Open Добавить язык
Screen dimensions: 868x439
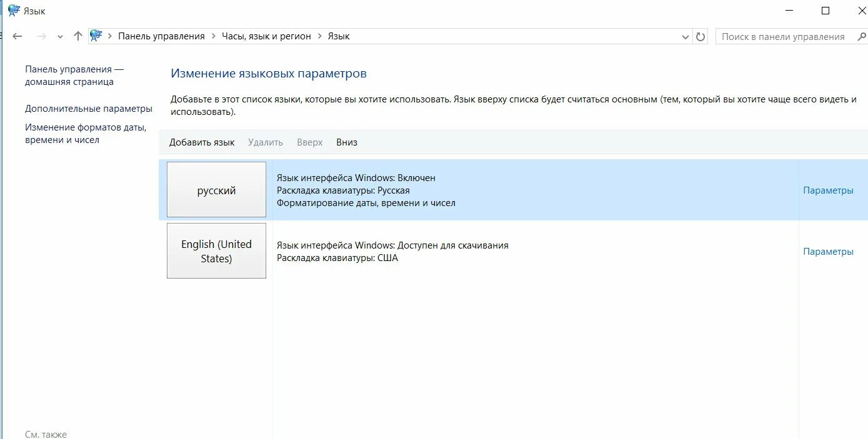click(x=202, y=142)
